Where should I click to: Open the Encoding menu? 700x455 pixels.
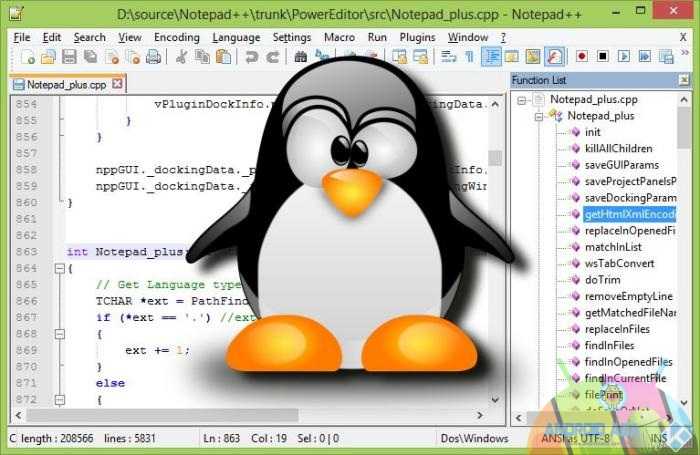177,38
